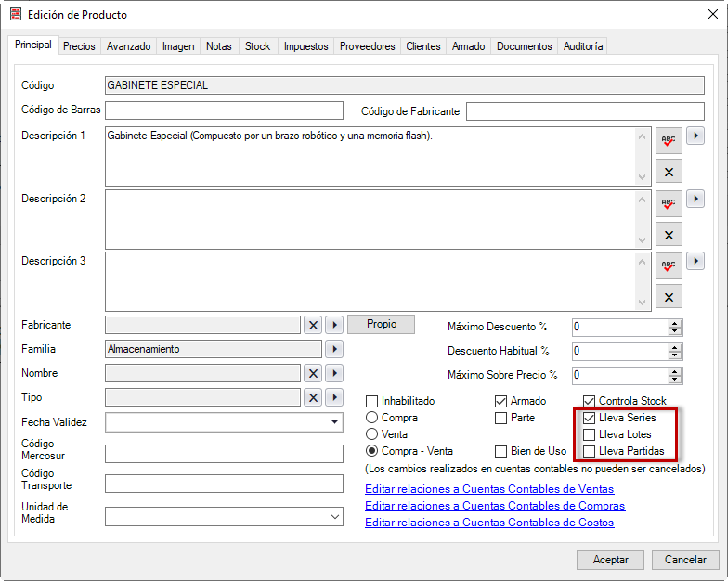Clear the Fabricante field with X
Image resolution: width=728 pixels, height=581 pixels.
click(x=314, y=325)
